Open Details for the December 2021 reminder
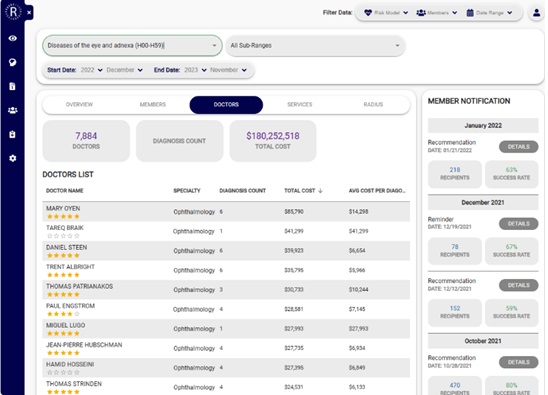 518,224
